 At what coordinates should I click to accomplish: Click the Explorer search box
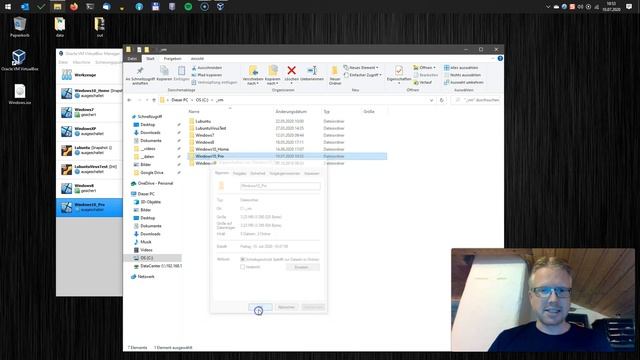pos(476,100)
